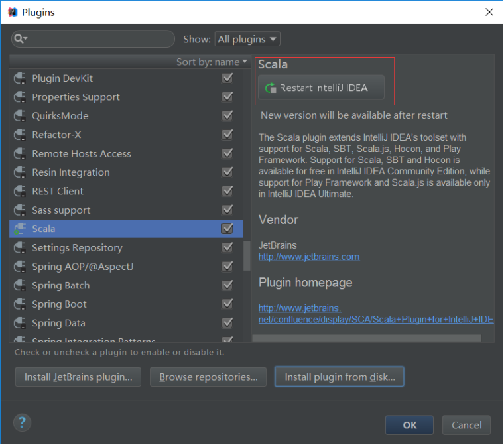504x445 pixels.
Task: Click the plugin icon next to QuirksMode
Action: [19, 116]
